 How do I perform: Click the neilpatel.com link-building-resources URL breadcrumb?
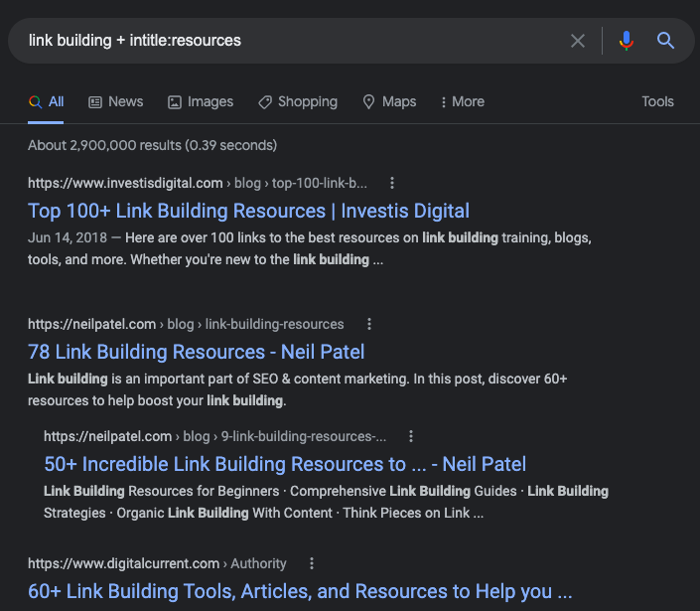186,324
